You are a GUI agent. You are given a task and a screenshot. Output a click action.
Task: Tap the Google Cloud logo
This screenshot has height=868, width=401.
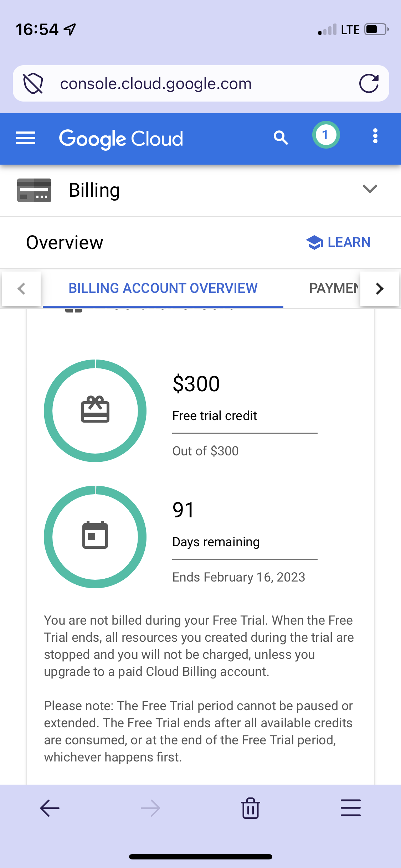(121, 139)
